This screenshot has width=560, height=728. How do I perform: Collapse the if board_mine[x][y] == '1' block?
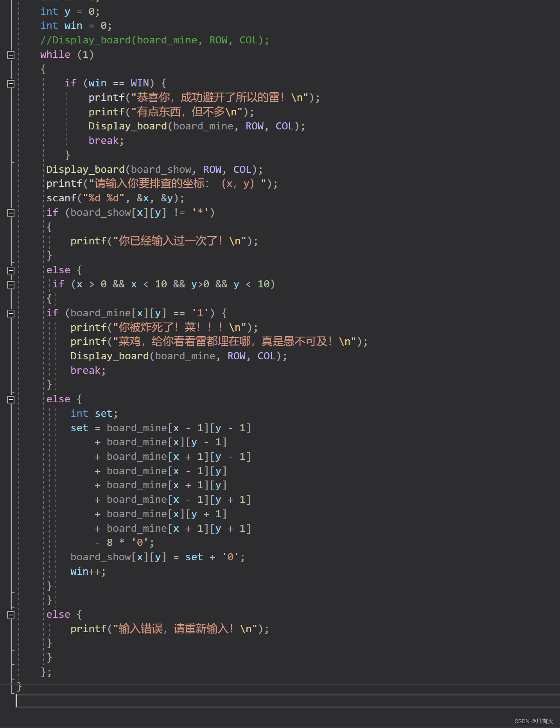(x=11, y=314)
